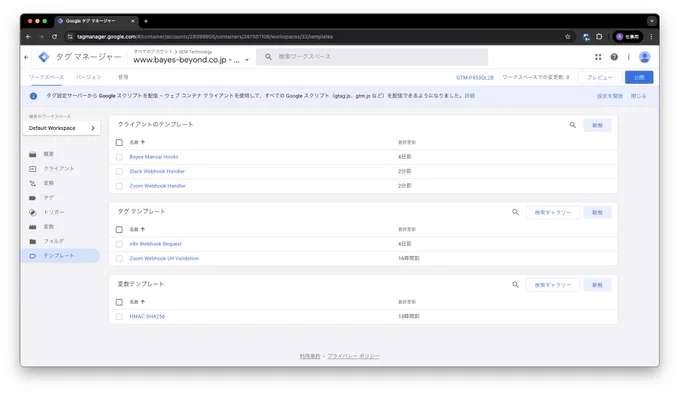Image resolution: width=680 pixels, height=394 pixels.
Task: Click the workspace search input field
Action: click(x=372, y=57)
